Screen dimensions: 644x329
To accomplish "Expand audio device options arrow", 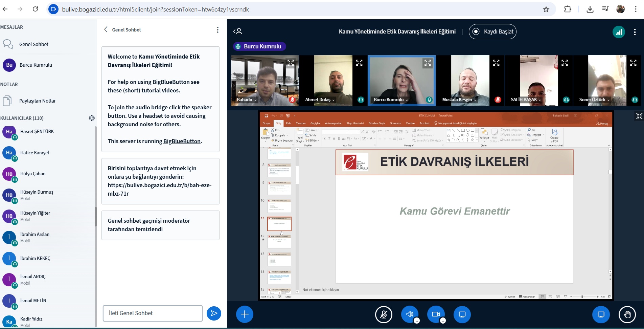I will tap(417, 321).
